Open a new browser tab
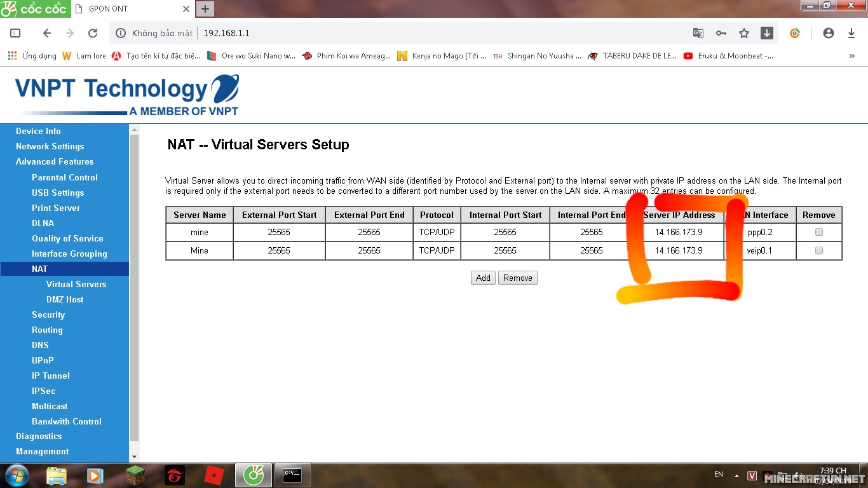This screenshot has height=488, width=868. 205,9
